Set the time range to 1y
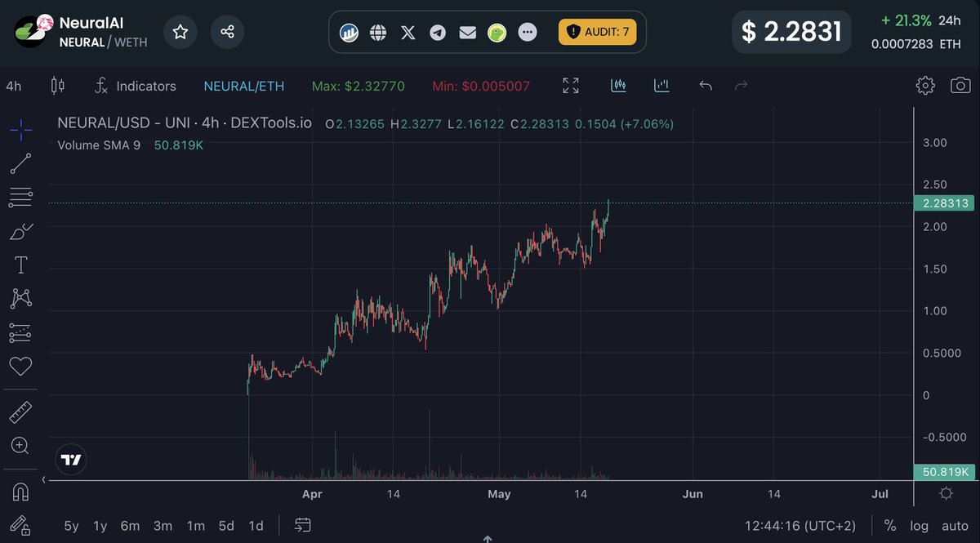 (100, 526)
